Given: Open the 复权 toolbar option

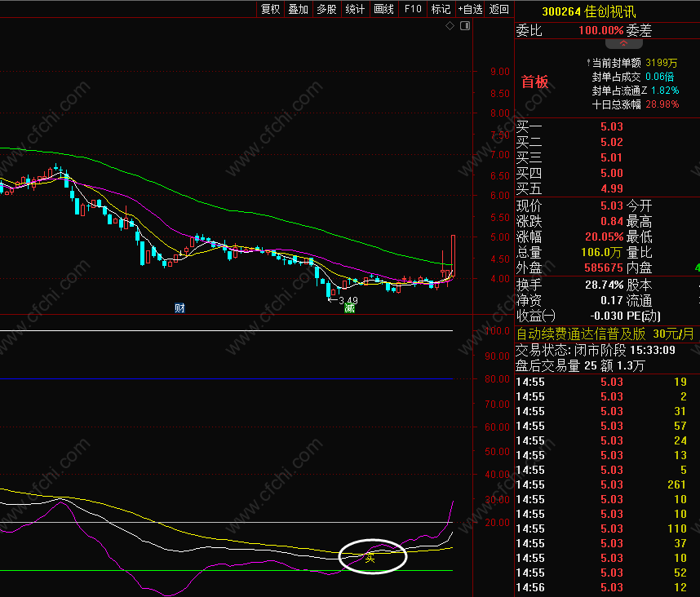Looking at the screenshot, I should (271, 9).
